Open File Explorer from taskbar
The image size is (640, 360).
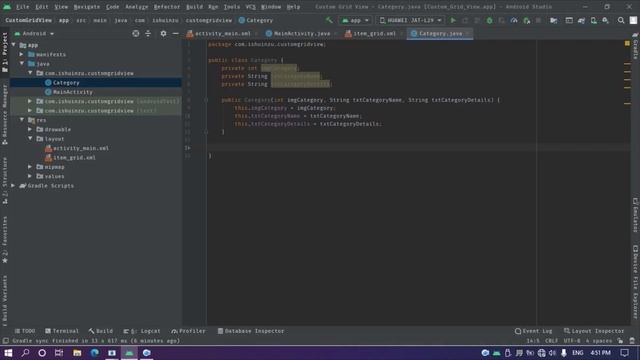77,353
